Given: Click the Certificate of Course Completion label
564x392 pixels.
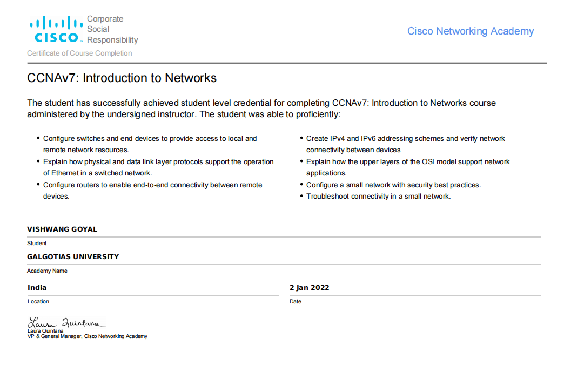Looking at the screenshot, I should (79, 53).
